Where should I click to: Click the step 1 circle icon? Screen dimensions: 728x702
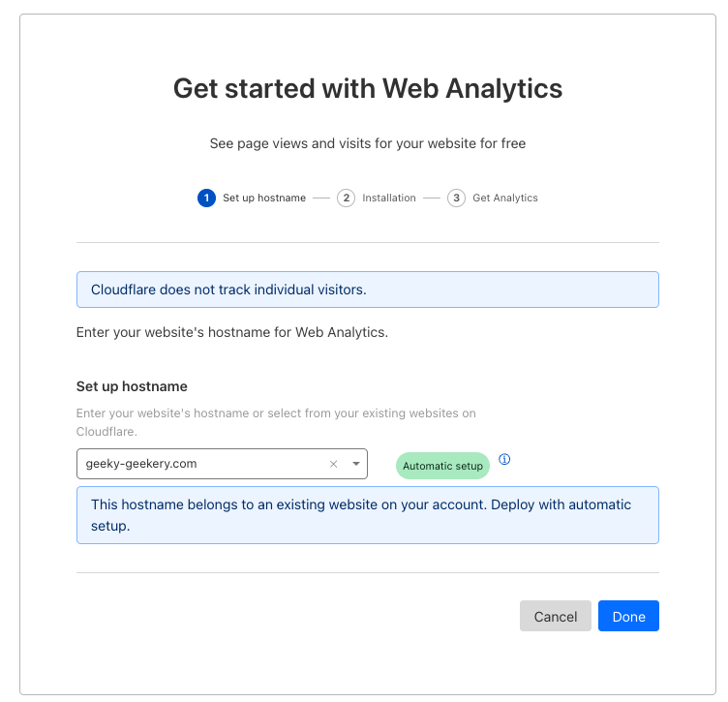pyautogui.click(x=205, y=198)
